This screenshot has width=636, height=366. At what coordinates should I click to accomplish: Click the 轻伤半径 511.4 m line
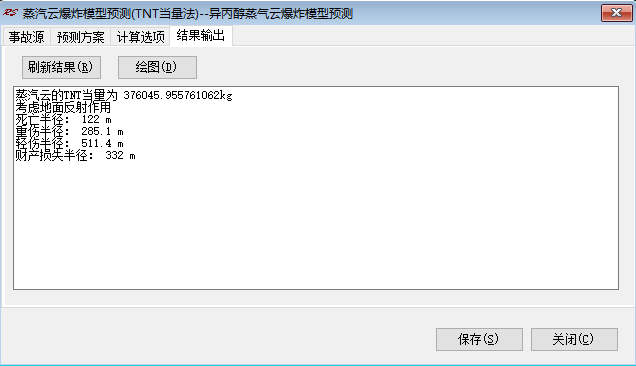click(x=69, y=144)
